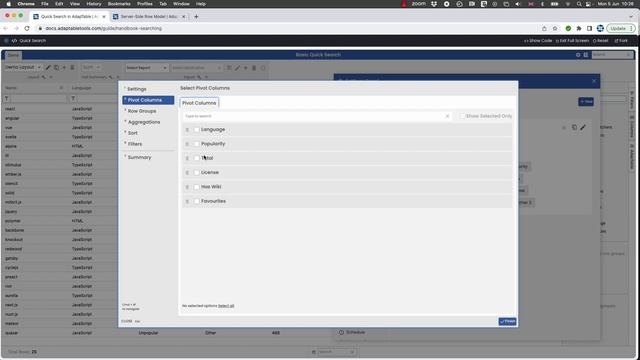Open Chrome extensions puzzle icon
Image resolution: width=640 pixels, height=360 pixels.
[x=579, y=29]
